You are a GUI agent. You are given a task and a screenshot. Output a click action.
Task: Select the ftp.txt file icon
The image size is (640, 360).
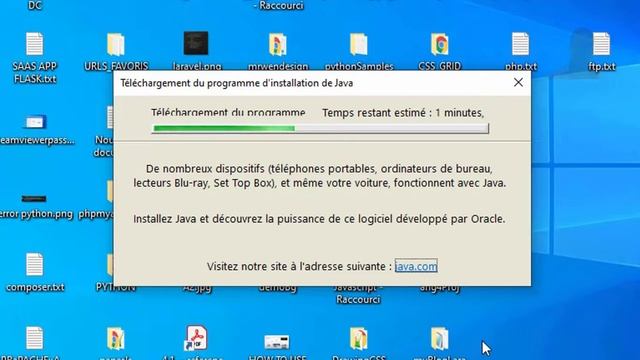click(x=601, y=44)
